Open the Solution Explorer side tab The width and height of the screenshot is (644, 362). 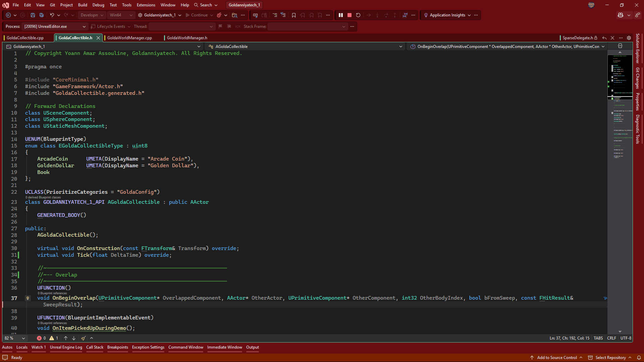click(638, 48)
